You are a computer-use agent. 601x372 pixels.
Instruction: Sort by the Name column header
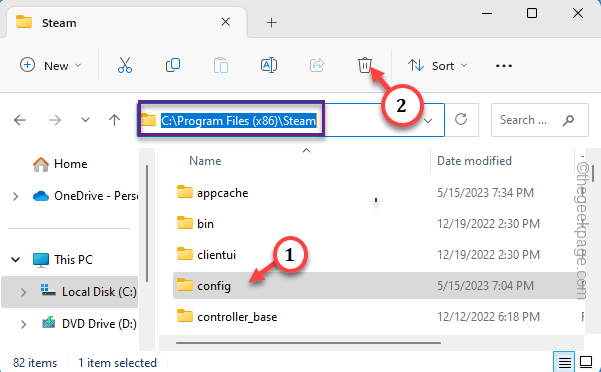pyautogui.click(x=205, y=161)
